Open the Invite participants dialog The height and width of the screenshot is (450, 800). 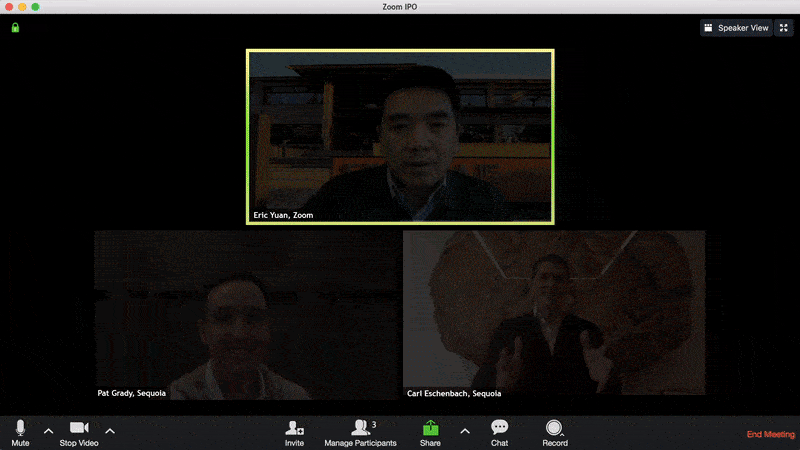294,433
